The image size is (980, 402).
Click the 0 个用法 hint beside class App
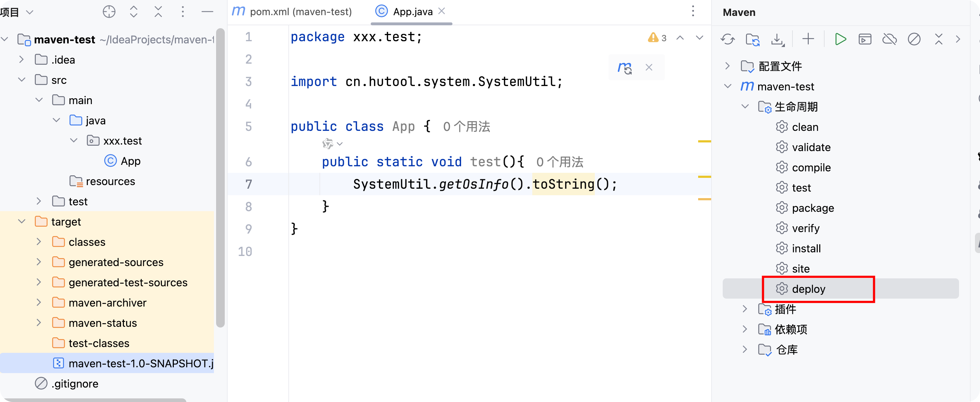coord(467,127)
